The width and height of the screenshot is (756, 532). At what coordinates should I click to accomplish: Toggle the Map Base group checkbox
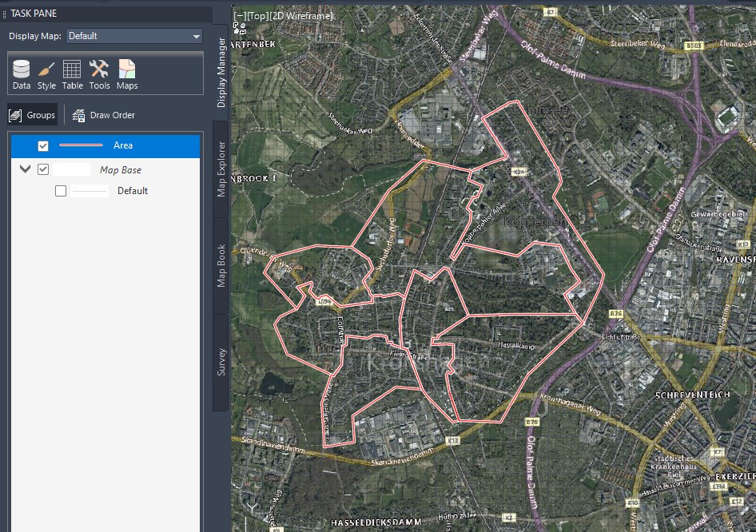[44, 169]
